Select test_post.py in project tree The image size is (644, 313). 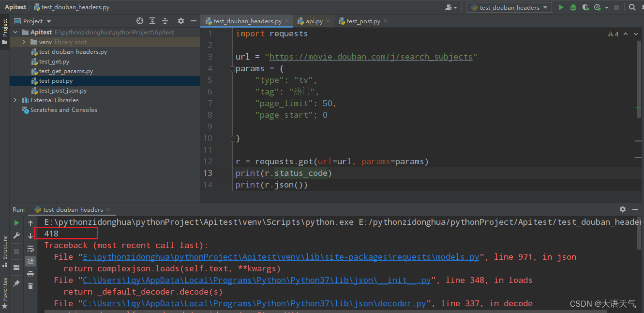56,81
